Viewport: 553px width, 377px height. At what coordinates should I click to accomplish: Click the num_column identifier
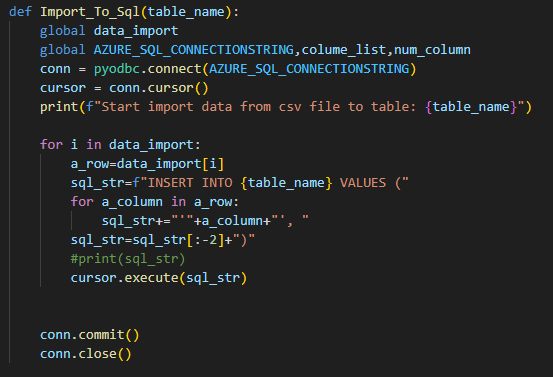tap(432, 50)
